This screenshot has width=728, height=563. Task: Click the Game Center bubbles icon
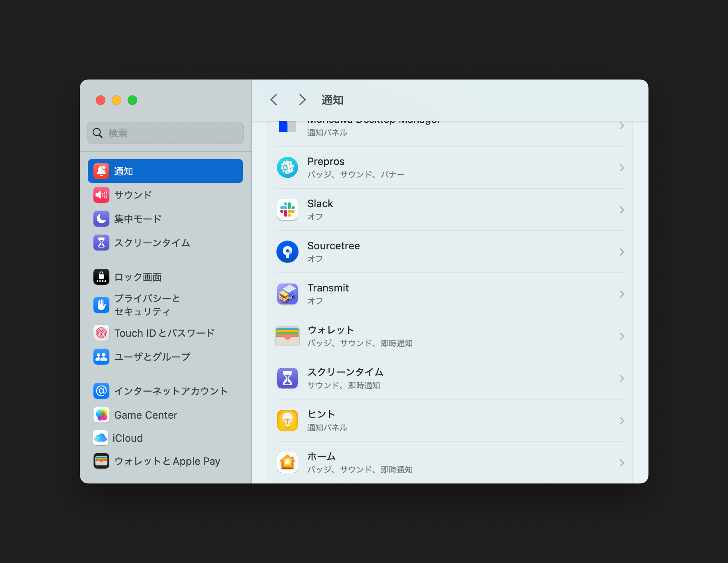click(x=101, y=415)
